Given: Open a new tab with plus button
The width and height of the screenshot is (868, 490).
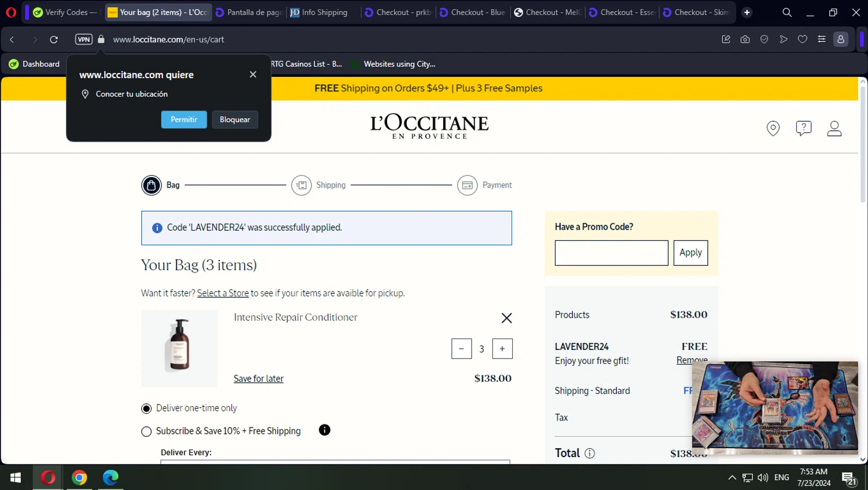Looking at the screenshot, I should click(747, 12).
